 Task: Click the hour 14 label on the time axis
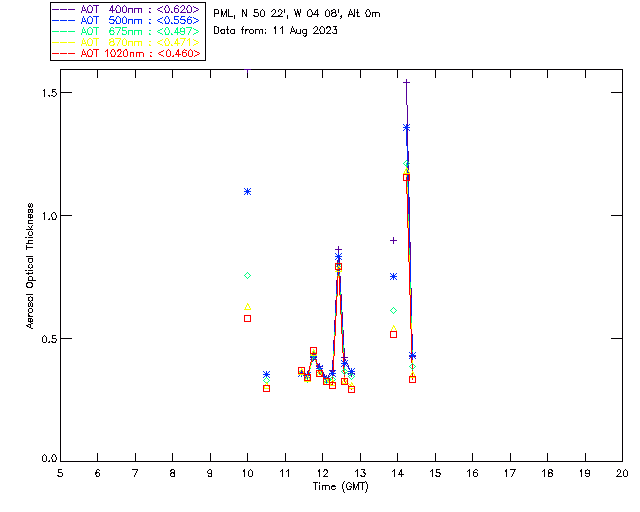398,473
